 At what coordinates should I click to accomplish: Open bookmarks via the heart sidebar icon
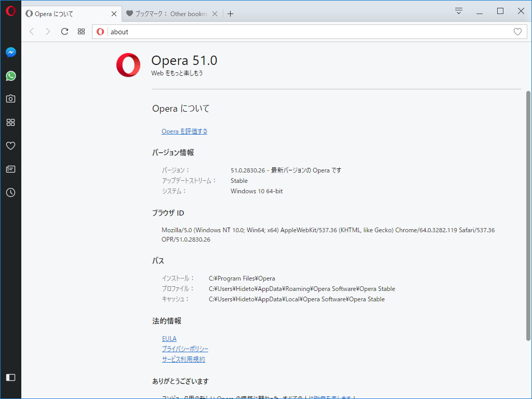pos(10,145)
